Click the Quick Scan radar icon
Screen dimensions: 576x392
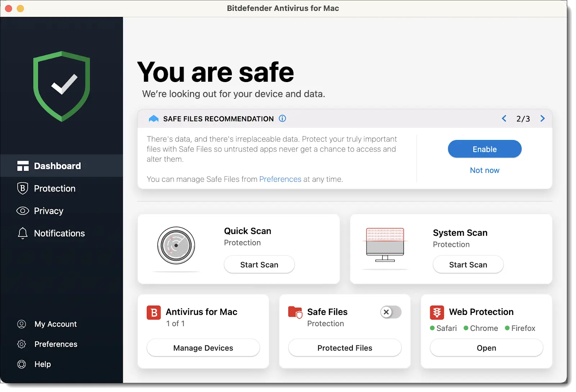click(176, 245)
